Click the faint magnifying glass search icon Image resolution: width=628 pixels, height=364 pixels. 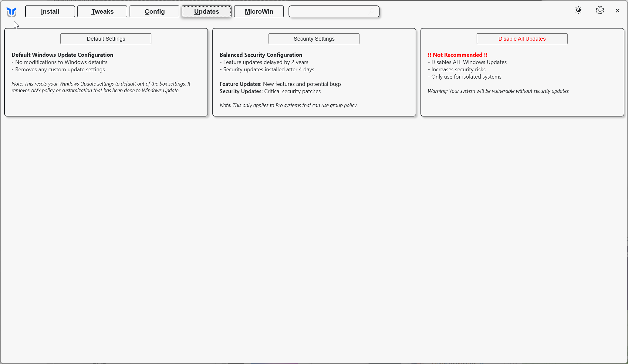tap(372, 12)
